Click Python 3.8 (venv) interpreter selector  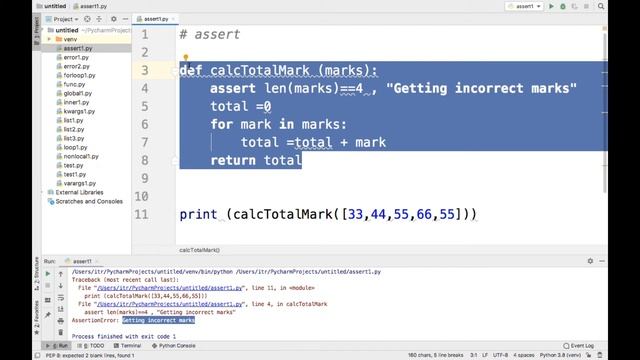(560, 355)
